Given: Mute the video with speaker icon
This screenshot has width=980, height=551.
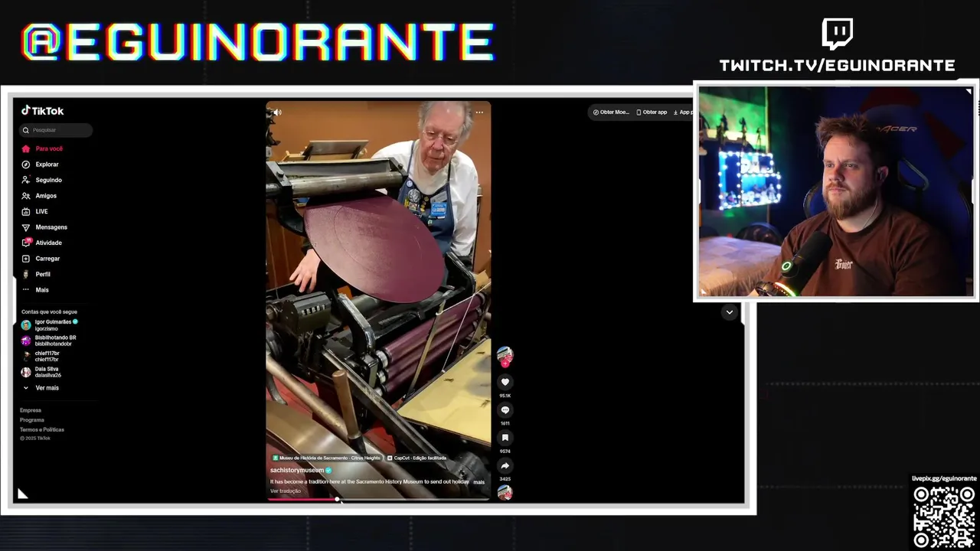Looking at the screenshot, I should point(277,112).
